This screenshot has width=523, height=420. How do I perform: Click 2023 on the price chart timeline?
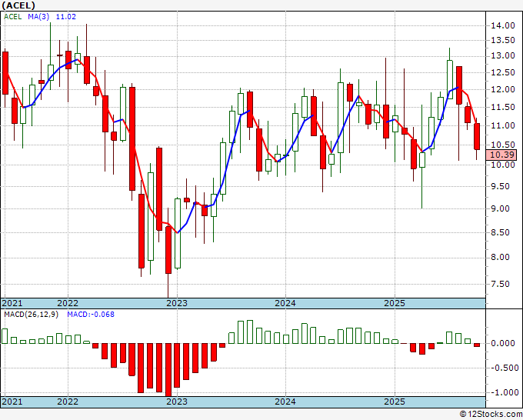(x=177, y=303)
